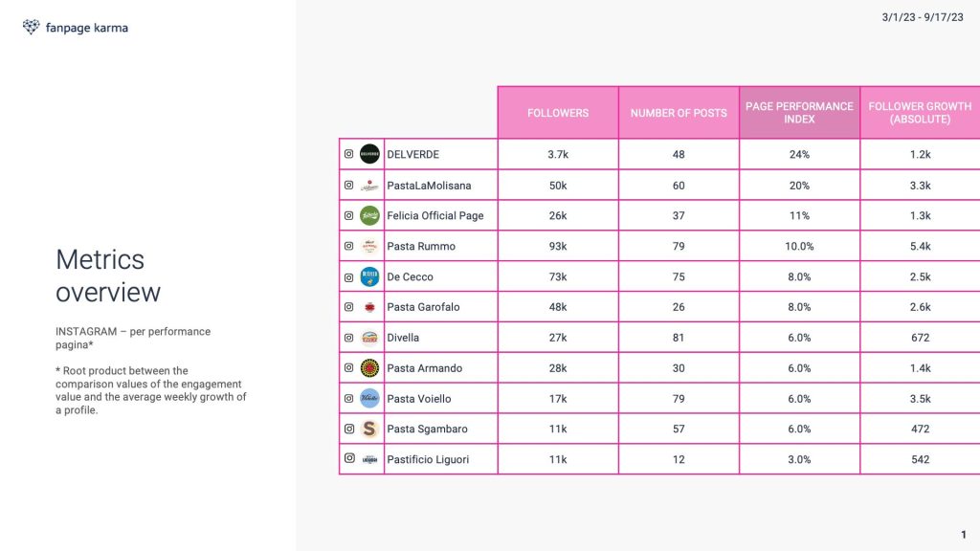Click the De Cecco blue profile avatar
Image resolution: width=980 pixels, height=551 pixels.
tap(369, 276)
